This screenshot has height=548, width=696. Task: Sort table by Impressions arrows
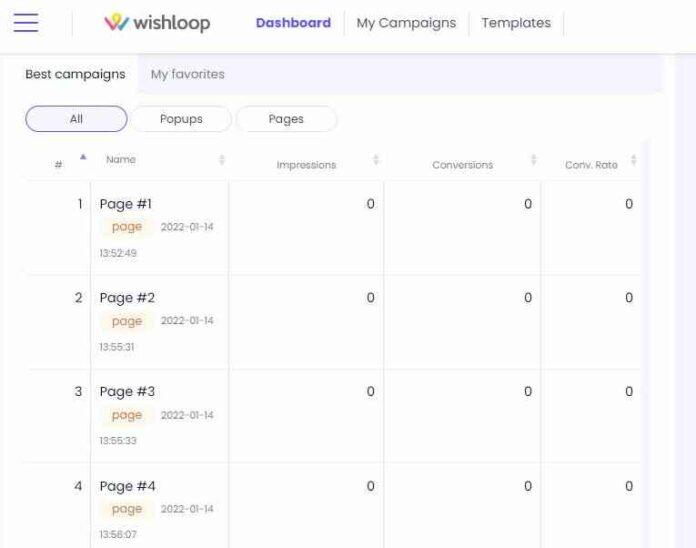click(x=376, y=160)
